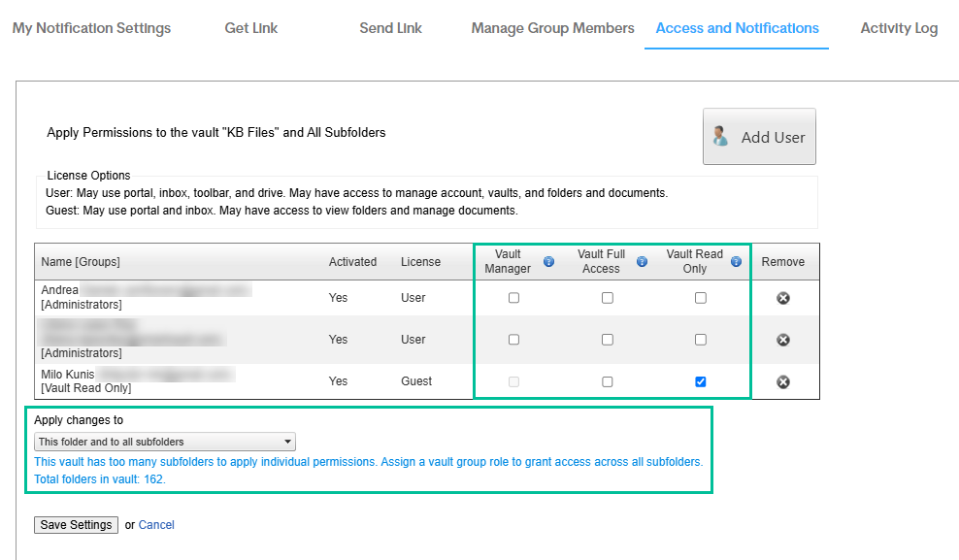Click the Vault Read Only column header text
Viewport: 959px width, 560px height.
tap(695, 262)
